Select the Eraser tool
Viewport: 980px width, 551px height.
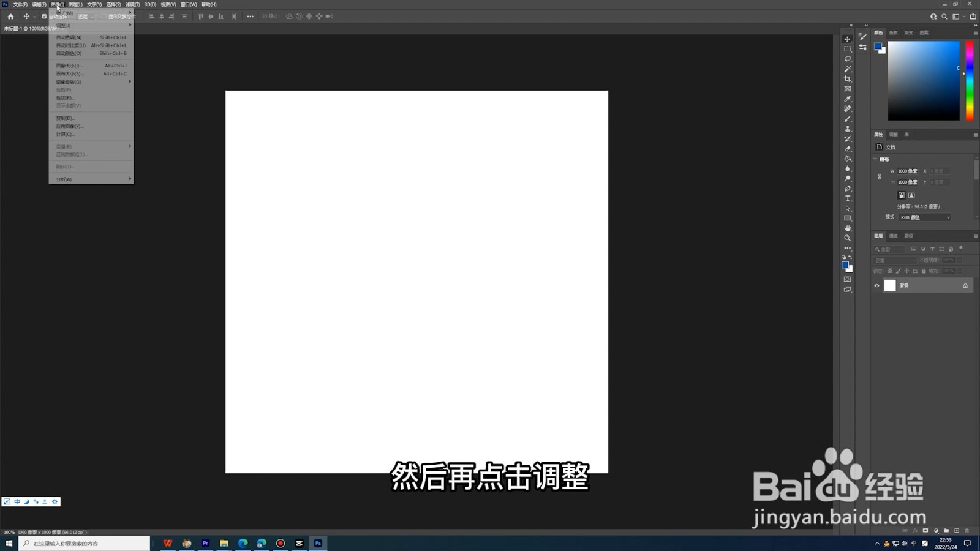[x=848, y=149]
